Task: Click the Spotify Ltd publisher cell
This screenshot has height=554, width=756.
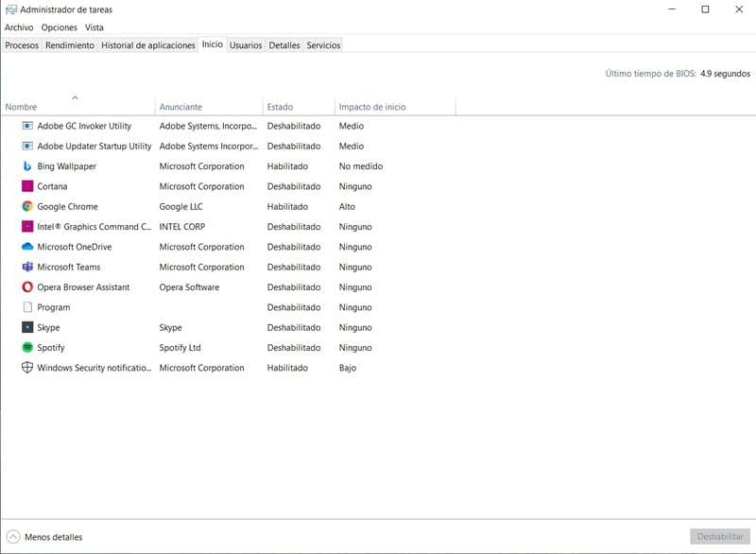Action: coord(180,348)
